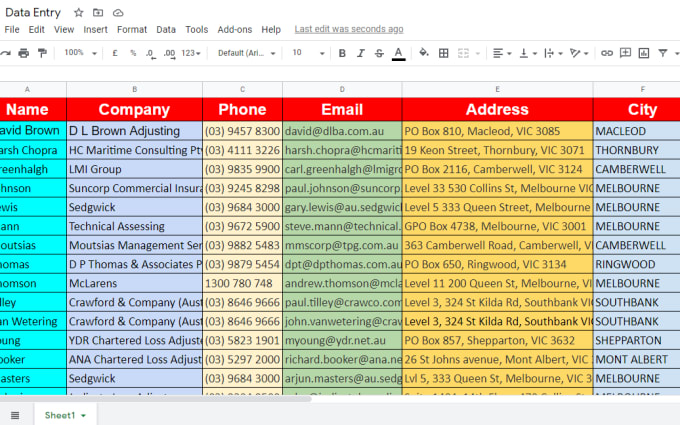
Task: Check the cloud save status icon
Action: pyautogui.click(x=118, y=13)
